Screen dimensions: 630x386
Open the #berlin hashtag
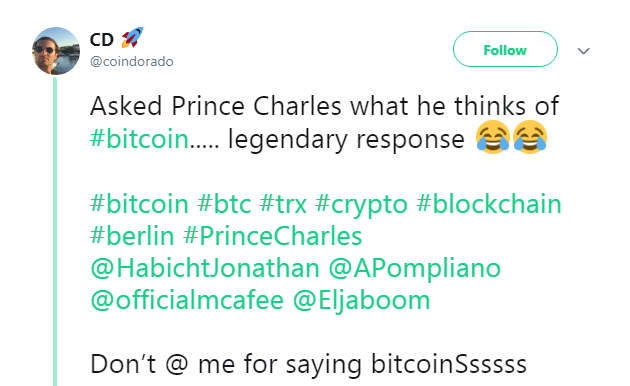(132, 236)
